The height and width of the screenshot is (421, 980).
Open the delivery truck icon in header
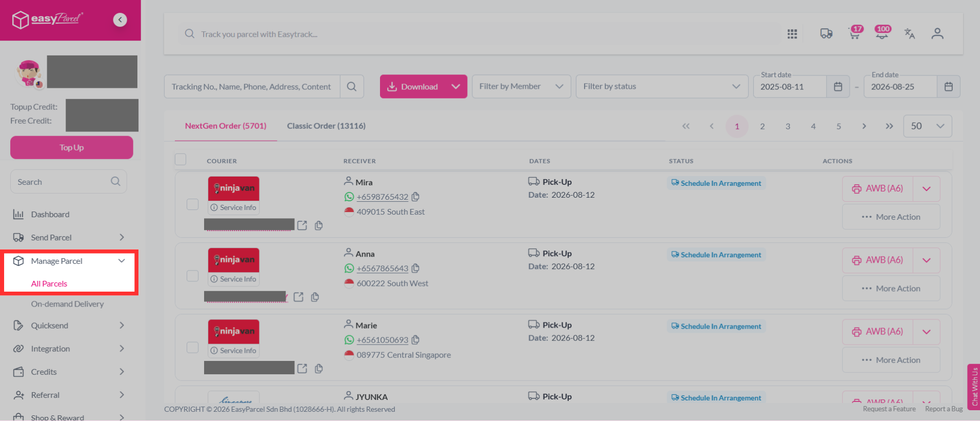[826, 34]
